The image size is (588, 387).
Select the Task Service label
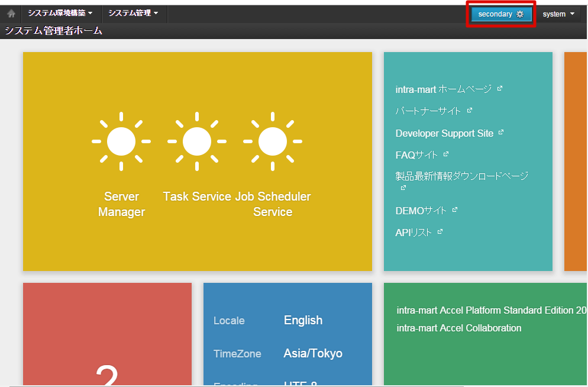point(197,196)
